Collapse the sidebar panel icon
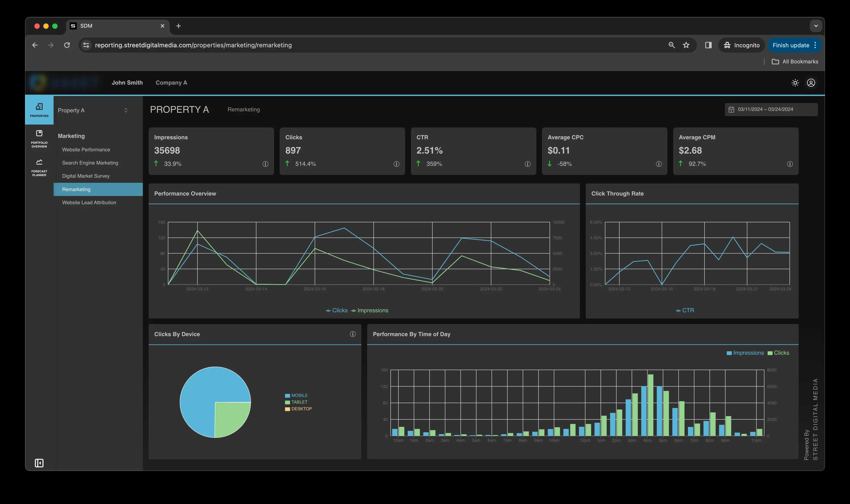 click(x=39, y=463)
